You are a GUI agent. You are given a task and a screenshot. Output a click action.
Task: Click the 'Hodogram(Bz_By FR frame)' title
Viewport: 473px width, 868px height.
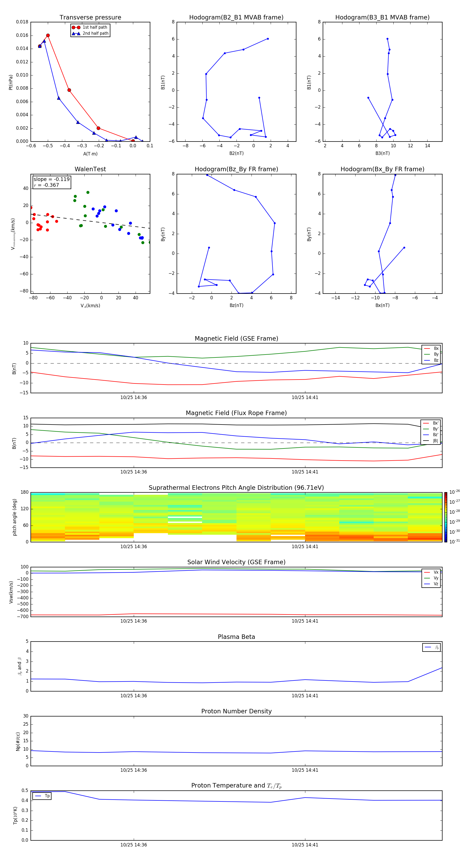tap(236, 169)
